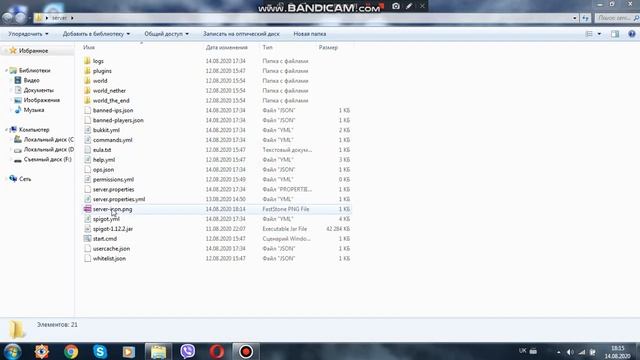Open the Общий доступ dropdown
Screen dimensions: 640x360
coord(167,34)
